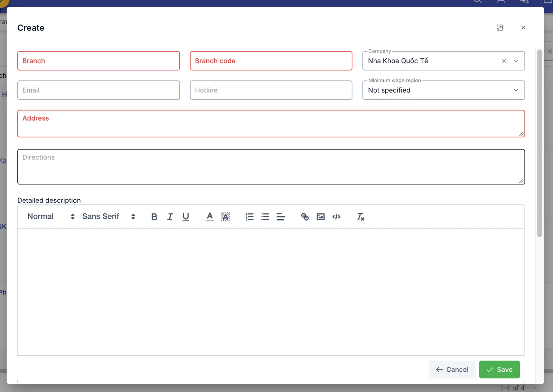Open the Normal heading style dropdown

click(51, 217)
